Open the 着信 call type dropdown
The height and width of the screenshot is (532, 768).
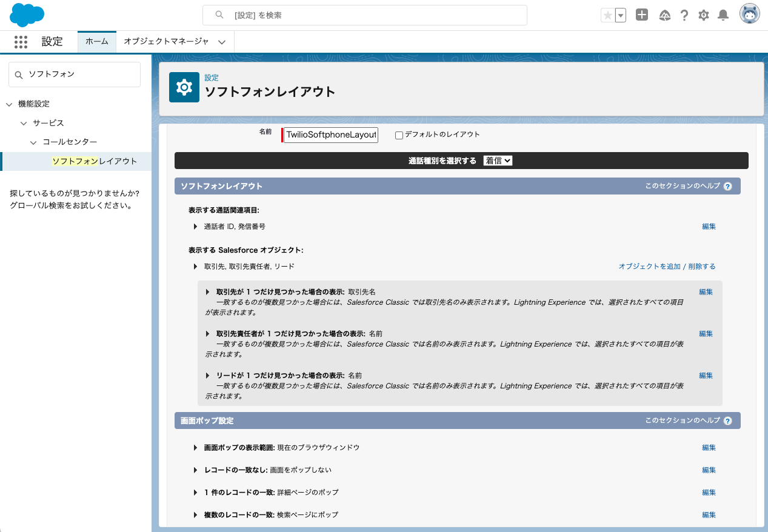(x=497, y=160)
